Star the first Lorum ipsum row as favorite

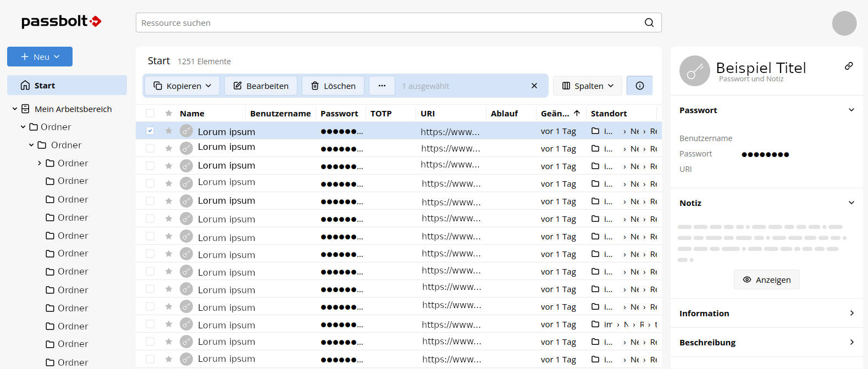coord(169,131)
